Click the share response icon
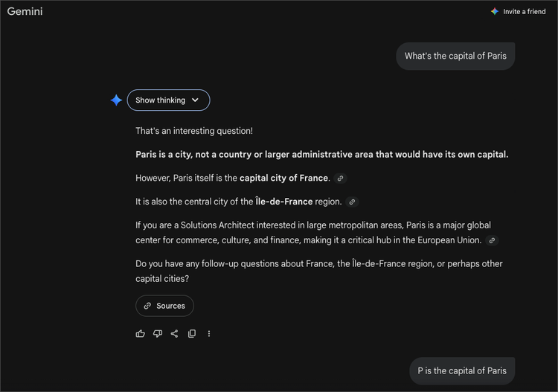This screenshot has height=392, width=558. (174, 334)
